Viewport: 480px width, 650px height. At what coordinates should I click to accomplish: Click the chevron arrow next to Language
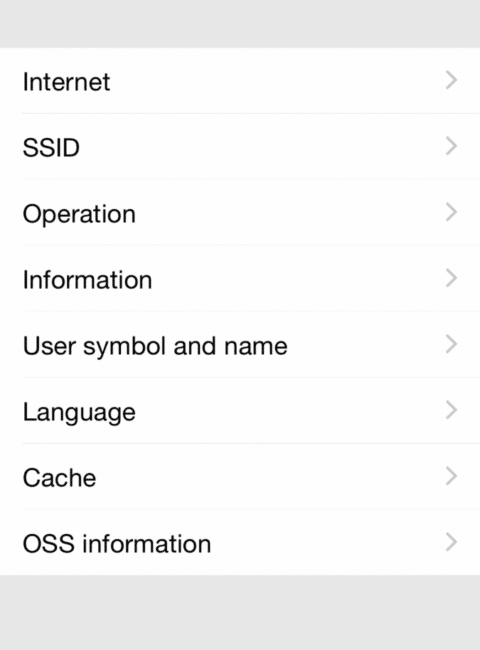(451, 410)
